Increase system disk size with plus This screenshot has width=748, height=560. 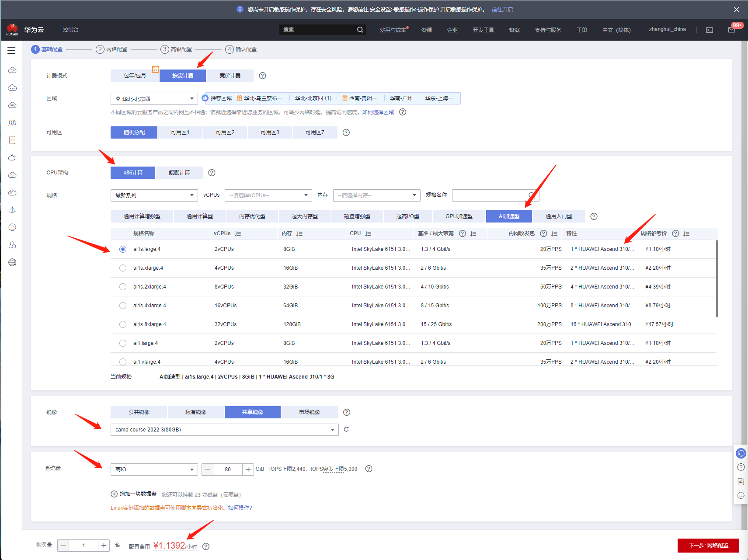tap(248, 470)
